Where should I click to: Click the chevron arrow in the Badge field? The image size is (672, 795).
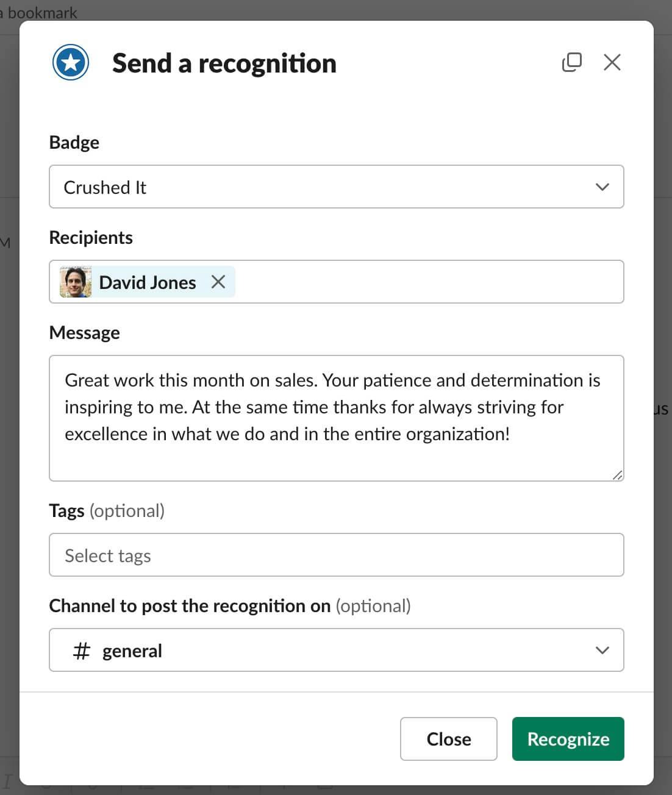pos(602,187)
